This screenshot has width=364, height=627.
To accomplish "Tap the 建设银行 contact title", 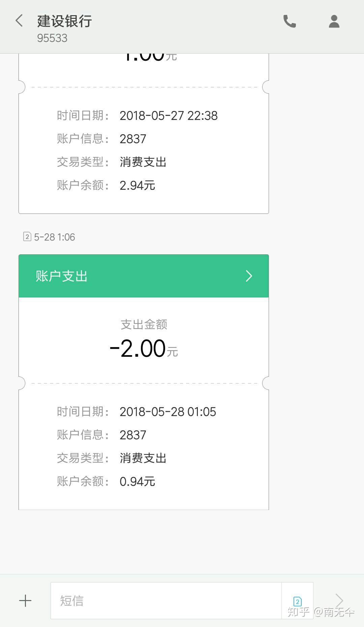I will [64, 21].
